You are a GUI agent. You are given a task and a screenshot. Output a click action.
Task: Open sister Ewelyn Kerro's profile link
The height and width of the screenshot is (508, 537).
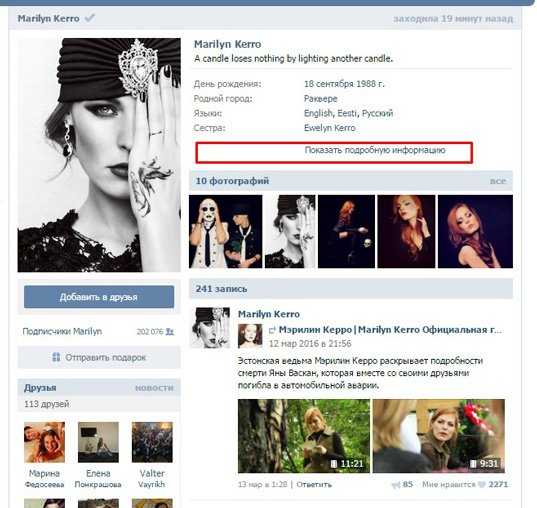pyautogui.click(x=329, y=128)
